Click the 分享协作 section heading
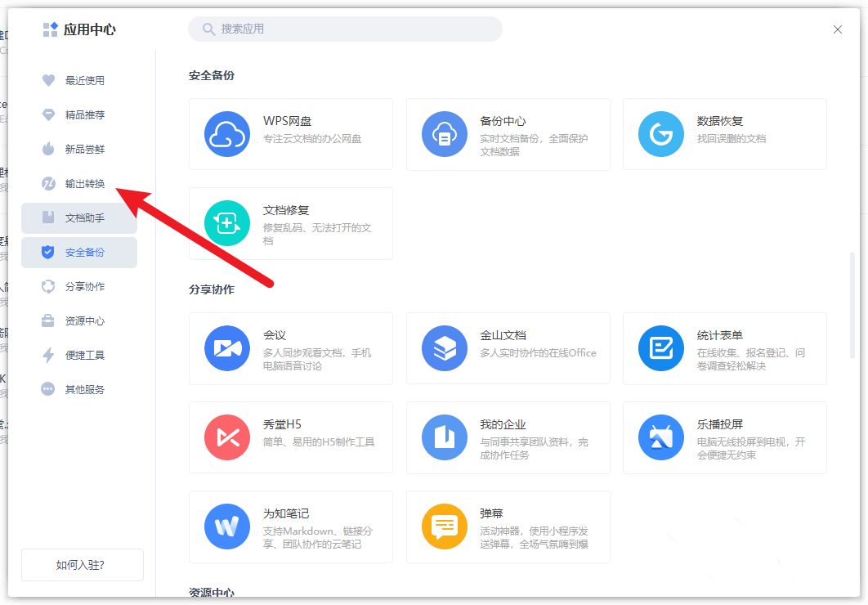Screen dimensions: 868x605 point(212,289)
